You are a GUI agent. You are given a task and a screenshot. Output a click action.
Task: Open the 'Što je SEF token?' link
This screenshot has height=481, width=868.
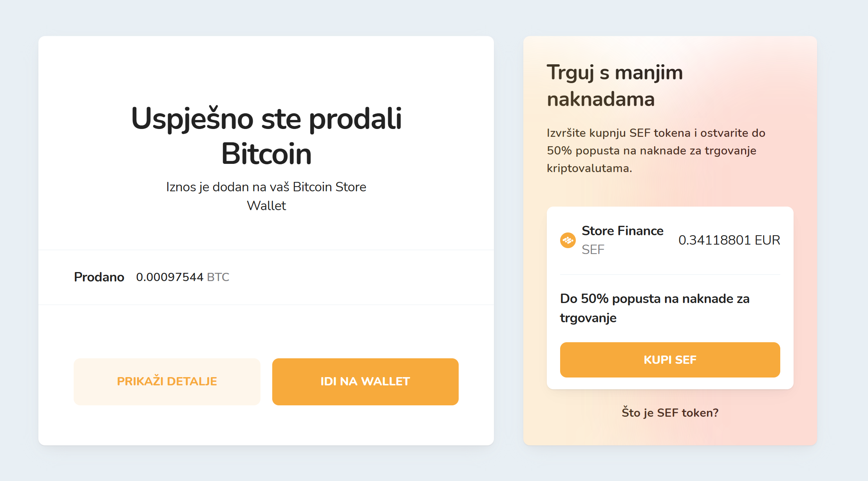(x=669, y=413)
